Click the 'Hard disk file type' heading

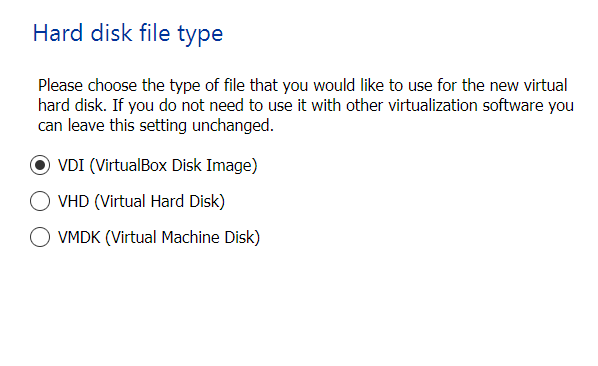pos(128,34)
